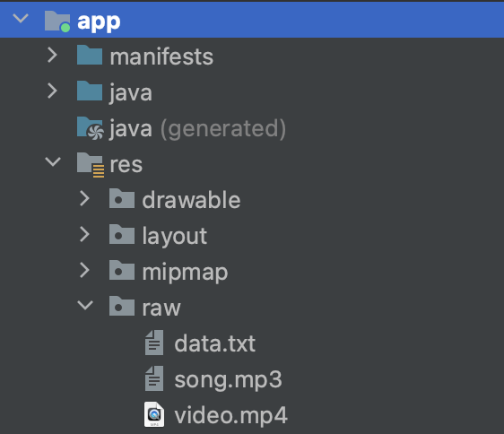Select the java (generated) label

pyautogui.click(x=197, y=128)
